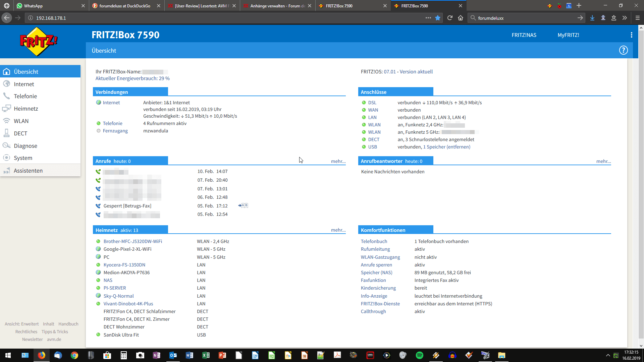Open the help question mark icon

point(623,50)
